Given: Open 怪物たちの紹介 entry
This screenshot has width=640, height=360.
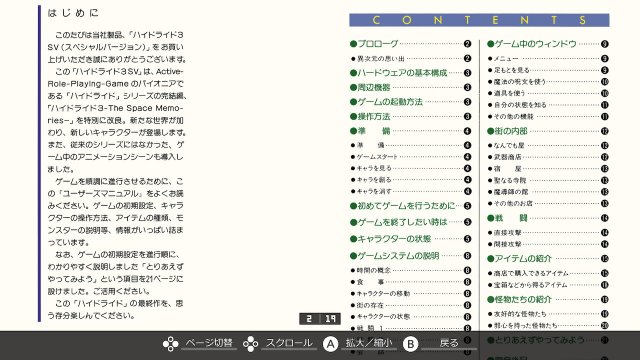Looking at the screenshot, I should point(548,299).
